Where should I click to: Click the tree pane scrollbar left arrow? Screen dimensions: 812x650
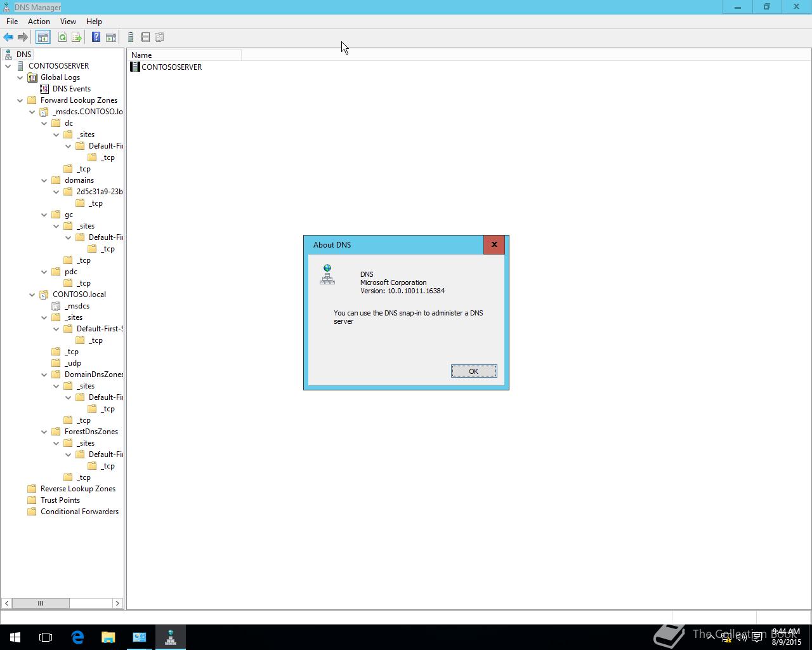click(6, 603)
